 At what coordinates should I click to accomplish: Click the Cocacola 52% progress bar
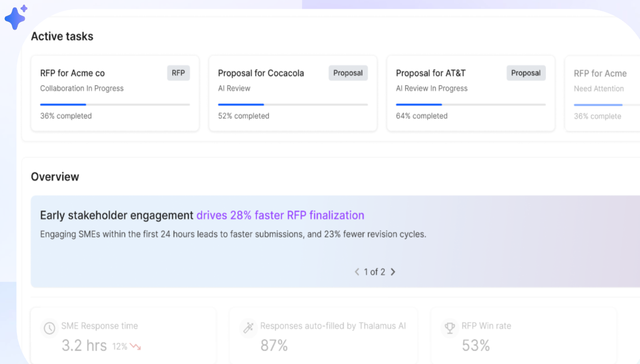click(293, 104)
